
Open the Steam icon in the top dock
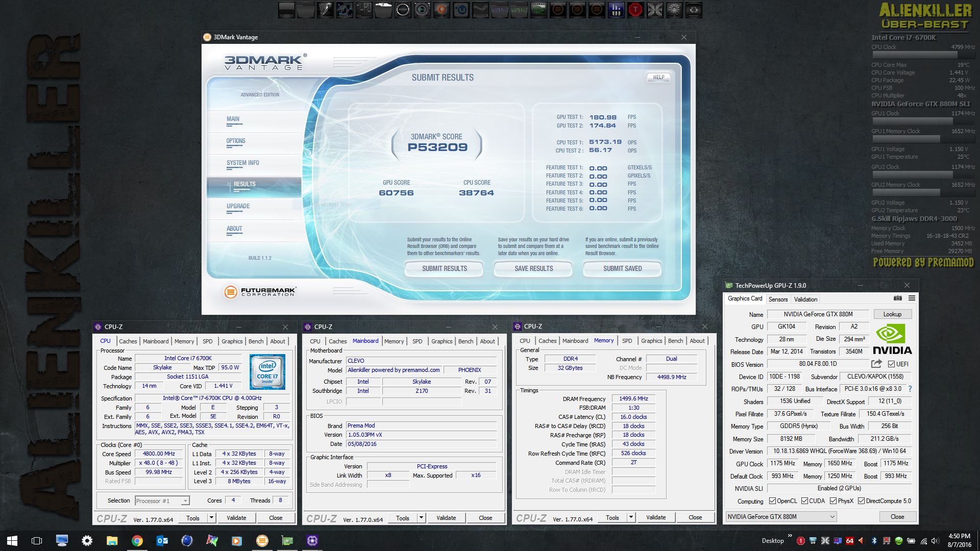480,10
